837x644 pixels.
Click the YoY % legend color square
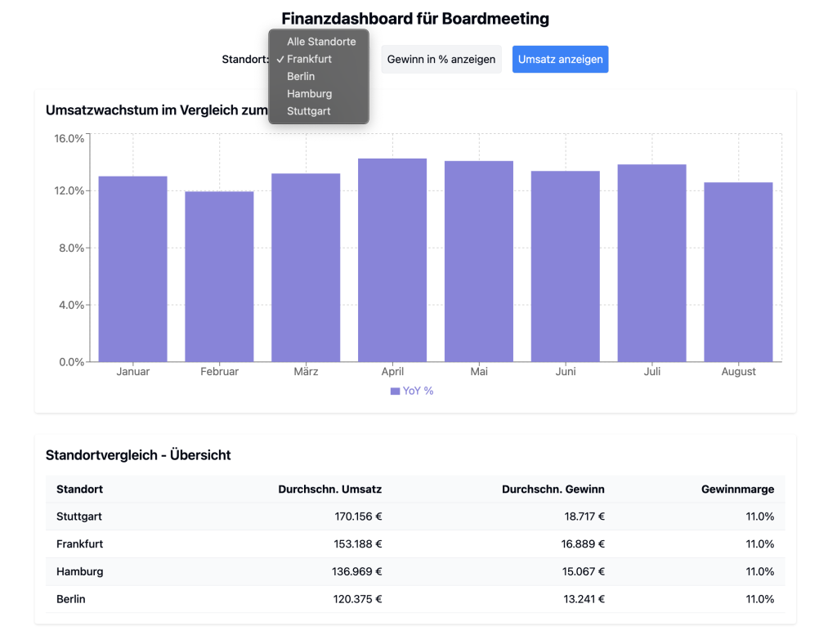point(395,391)
